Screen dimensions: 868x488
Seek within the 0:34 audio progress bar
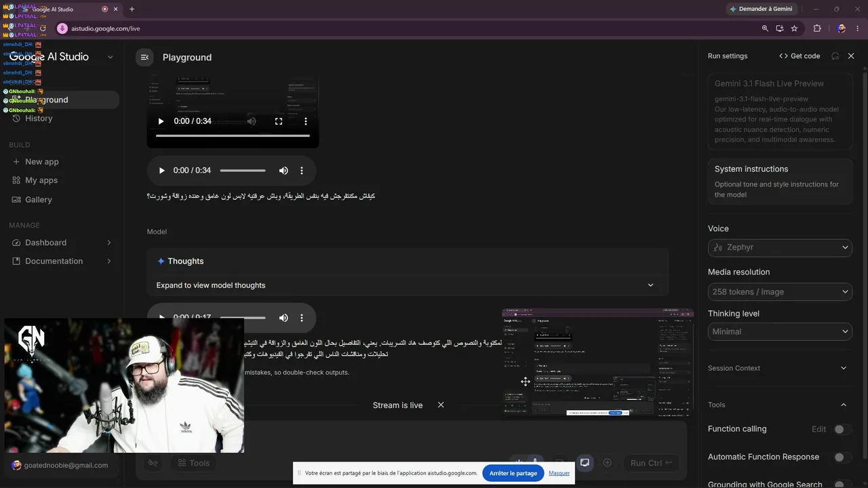coord(243,171)
